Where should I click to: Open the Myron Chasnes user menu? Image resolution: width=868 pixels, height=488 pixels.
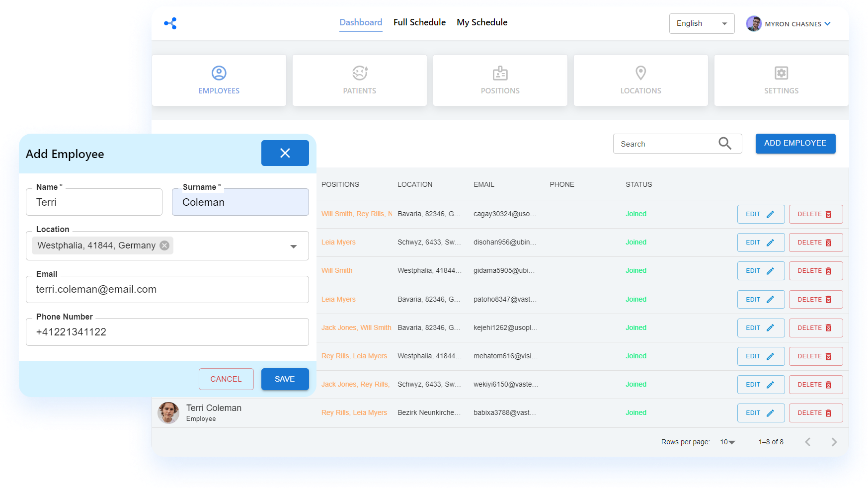tap(788, 23)
